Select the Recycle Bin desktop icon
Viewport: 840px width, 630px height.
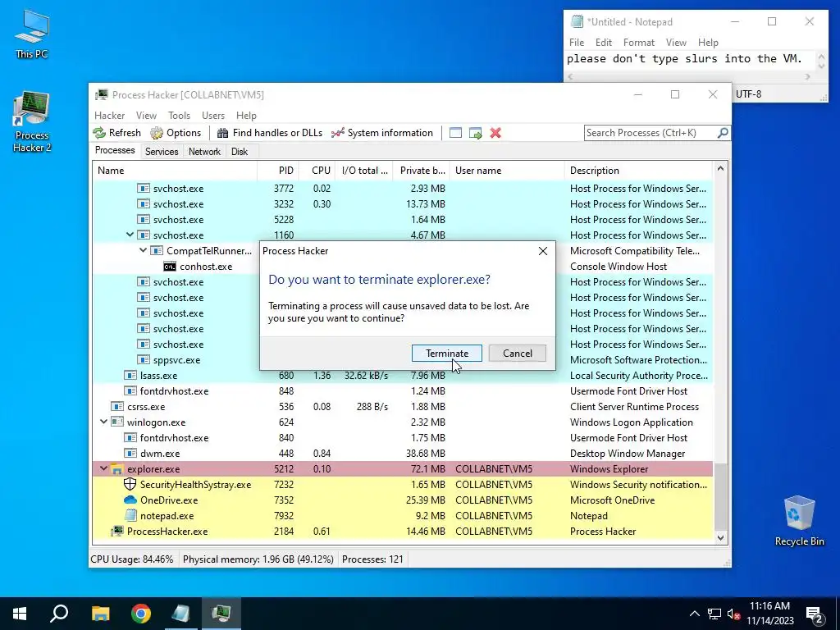799,521
